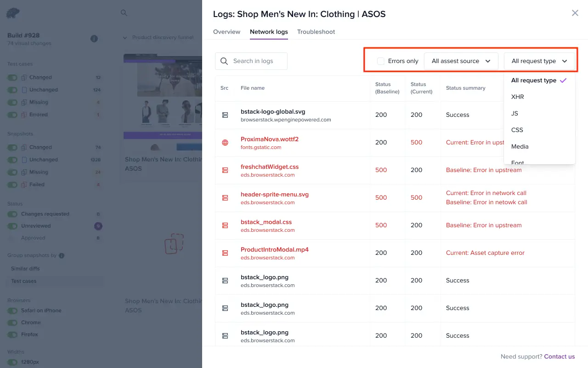
Task: Toggle the Safari on iPhone browser filter
Action: coord(12,310)
